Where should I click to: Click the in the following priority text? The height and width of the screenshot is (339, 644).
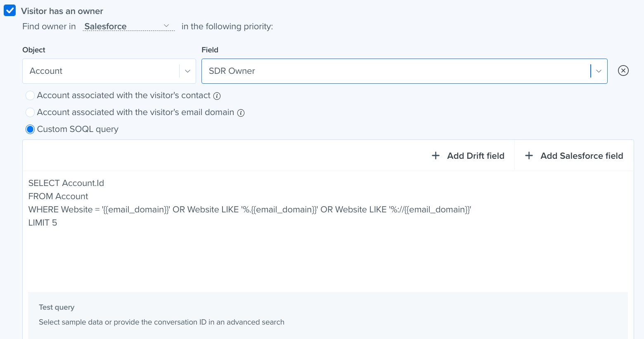pyautogui.click(x=227, y=26)
